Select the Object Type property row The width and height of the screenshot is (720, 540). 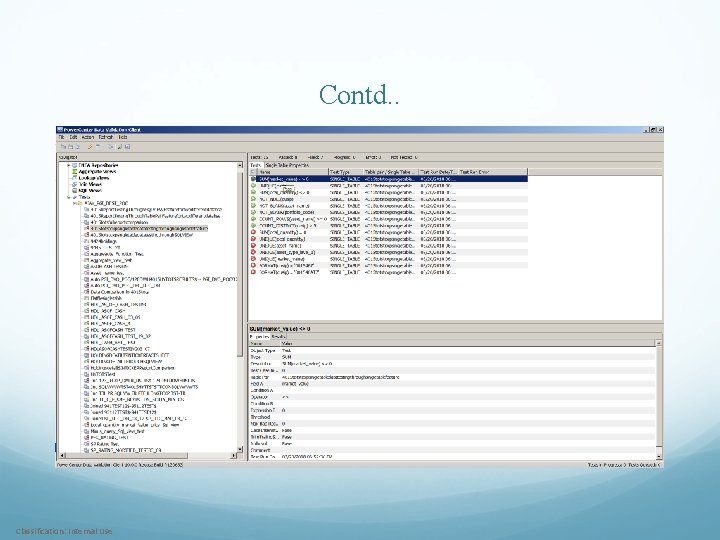click(452, 350)
